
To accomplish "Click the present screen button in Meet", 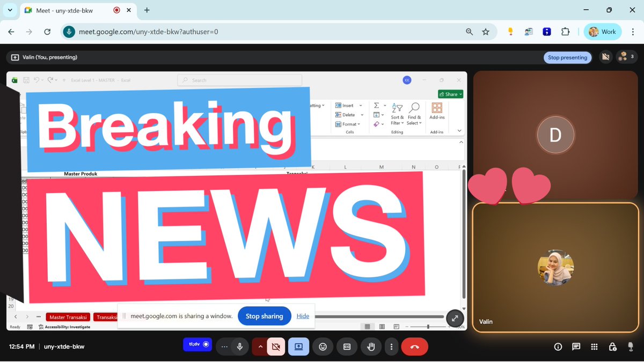I will point(298,346).
